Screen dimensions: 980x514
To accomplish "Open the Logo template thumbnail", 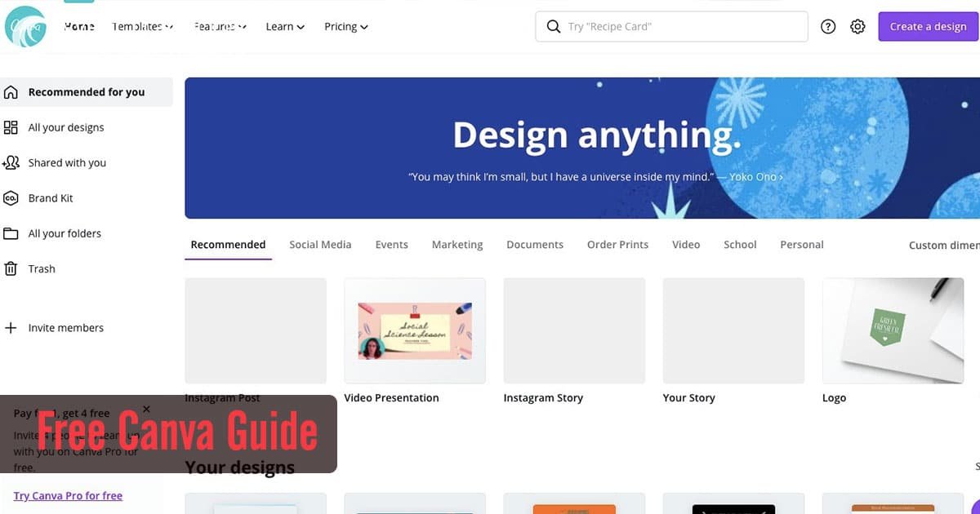I will (x=893, y=330).
